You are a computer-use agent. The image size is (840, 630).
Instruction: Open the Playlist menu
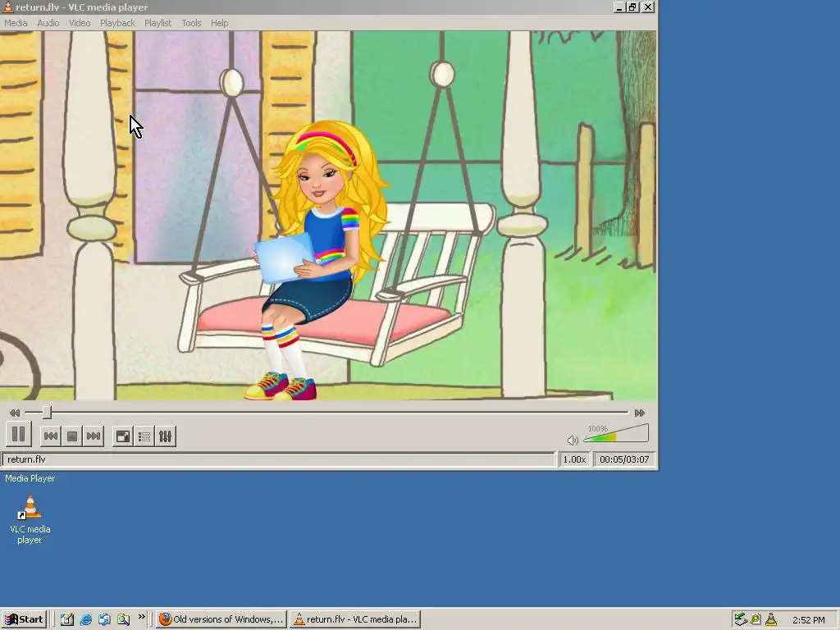158,23
